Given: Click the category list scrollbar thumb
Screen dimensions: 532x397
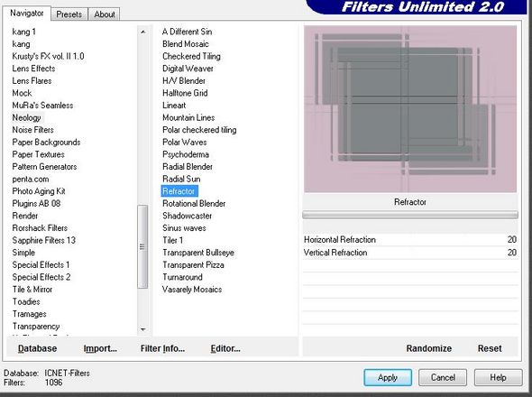Looking at the screenshot, I should 142,246.
